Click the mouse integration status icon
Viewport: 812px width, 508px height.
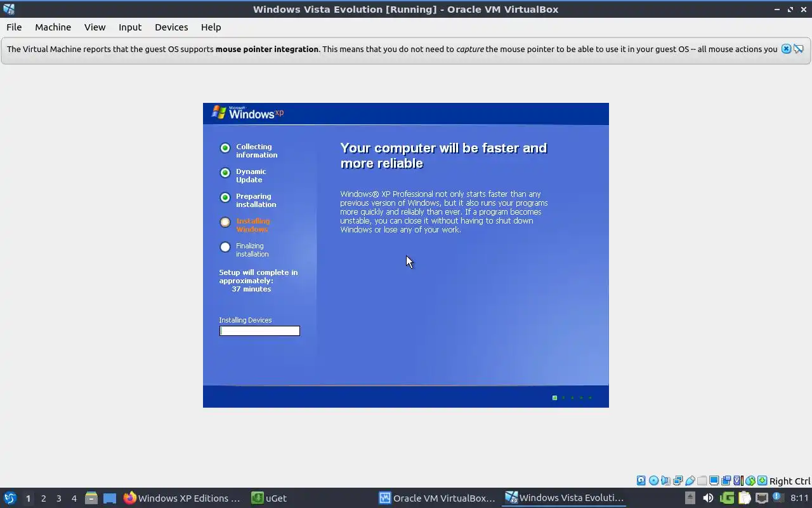pyautogui.click(x=750, y=481)
